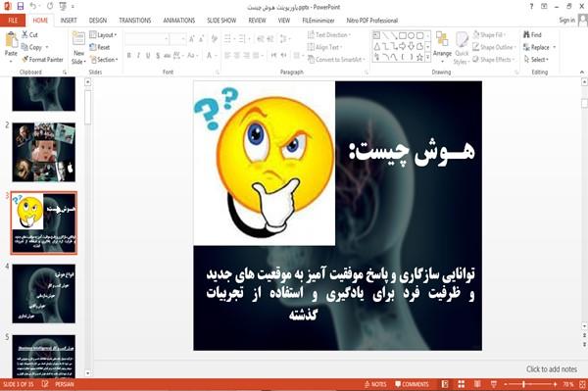Click the Save icon in quick access toolbar
Image resolution: width=588 pixels, height=391 pixels.
point(21,6)
